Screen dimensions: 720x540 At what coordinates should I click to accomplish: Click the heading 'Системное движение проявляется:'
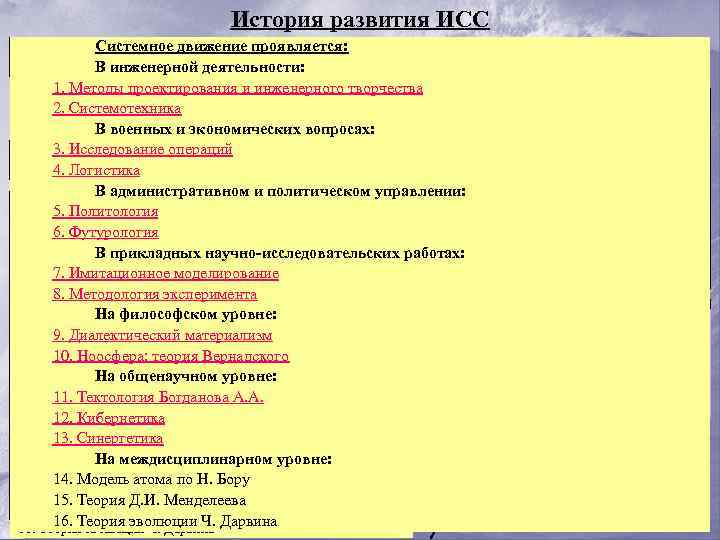click(222, 46)
